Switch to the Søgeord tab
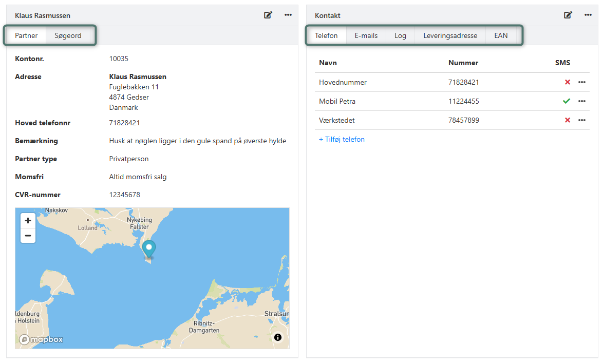603x364 pixels. (x=68, y=36)
